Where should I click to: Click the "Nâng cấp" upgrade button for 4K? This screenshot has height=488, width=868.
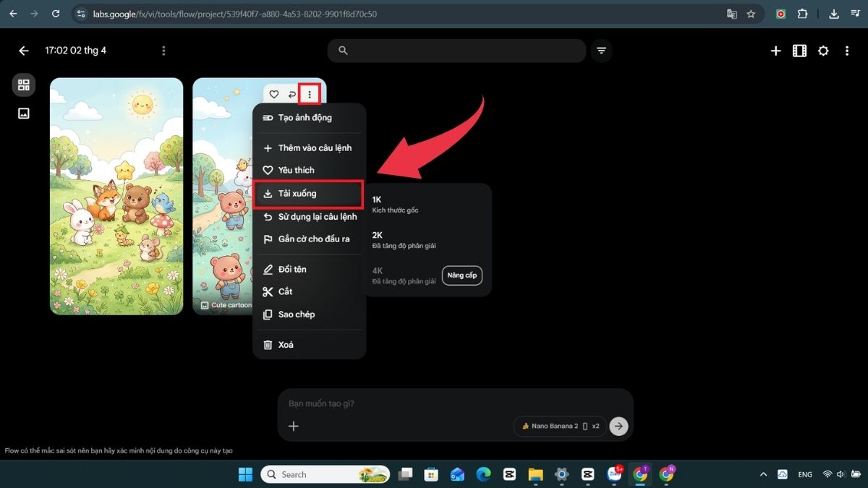click(x=461, y=275)
